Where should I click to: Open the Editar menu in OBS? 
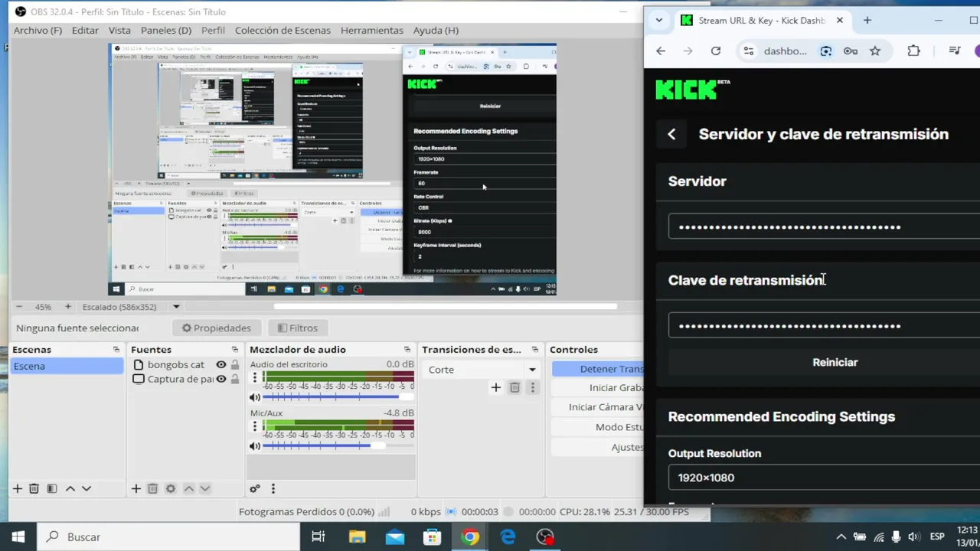pos(85,31)
